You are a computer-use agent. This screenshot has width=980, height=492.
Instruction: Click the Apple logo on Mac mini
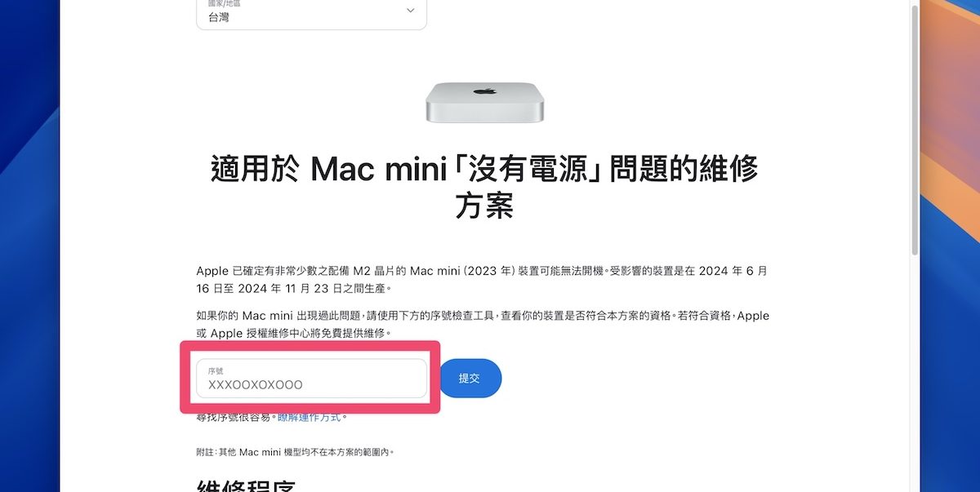coord(485,91)
